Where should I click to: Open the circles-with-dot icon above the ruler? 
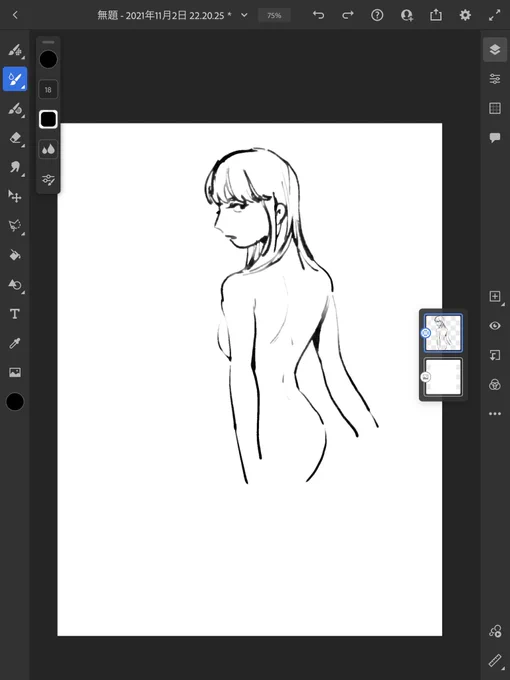click(495, 631)
